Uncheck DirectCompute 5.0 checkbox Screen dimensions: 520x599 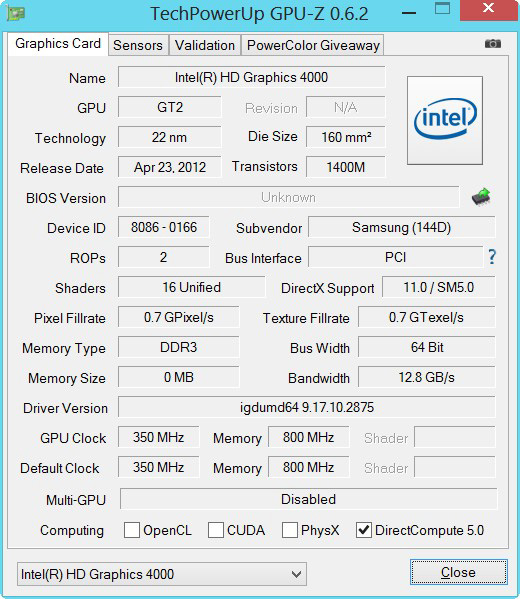364,530
